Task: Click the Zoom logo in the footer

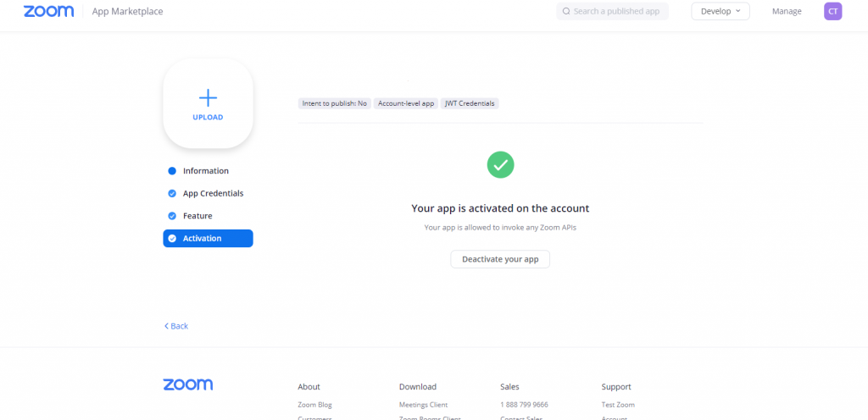Action: point(187,385)
